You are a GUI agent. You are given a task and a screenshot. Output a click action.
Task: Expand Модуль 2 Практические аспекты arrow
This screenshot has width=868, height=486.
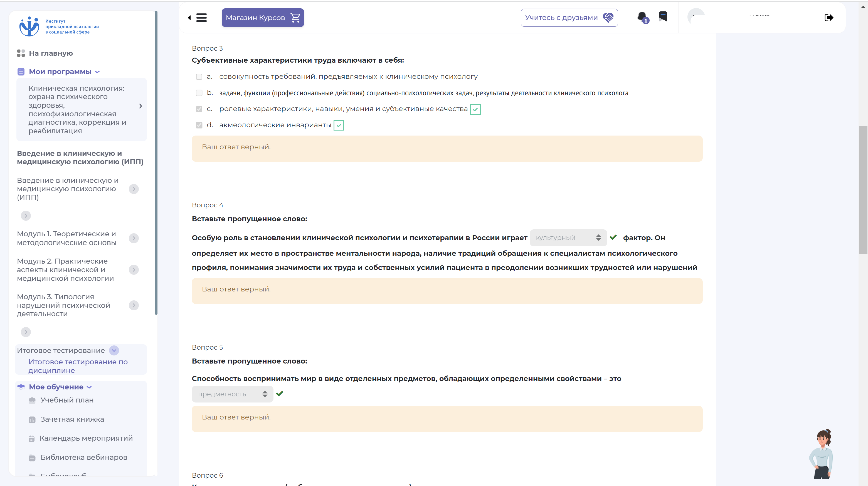pyautogui.click(x=134, y=270)
